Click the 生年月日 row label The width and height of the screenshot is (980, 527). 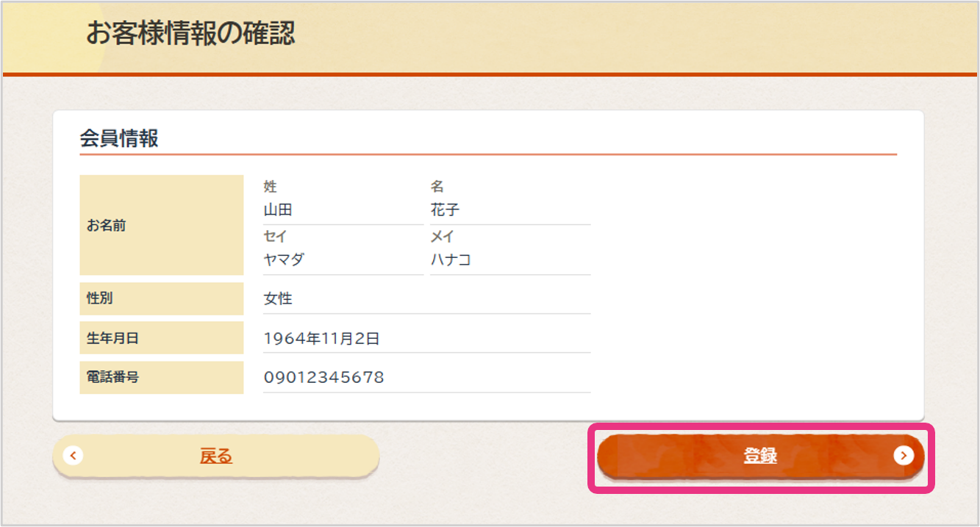coord(112,338)
